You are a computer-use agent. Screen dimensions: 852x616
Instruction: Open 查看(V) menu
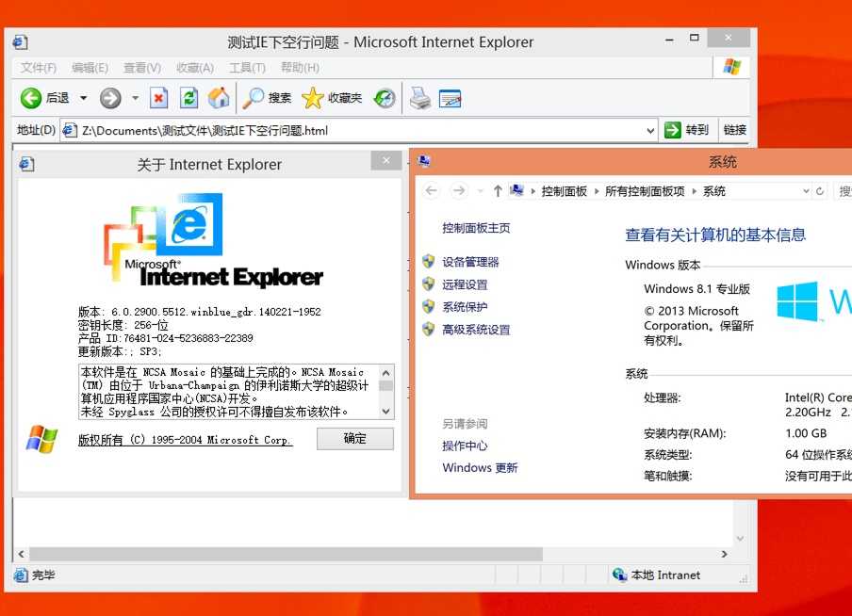coord(141,68)
